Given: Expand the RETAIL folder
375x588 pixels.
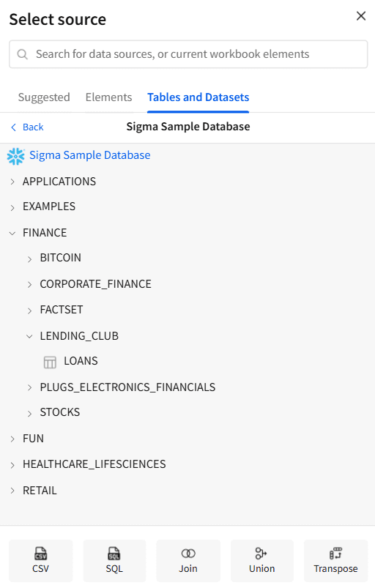Looking at the screenshot, I should point(12,491).
